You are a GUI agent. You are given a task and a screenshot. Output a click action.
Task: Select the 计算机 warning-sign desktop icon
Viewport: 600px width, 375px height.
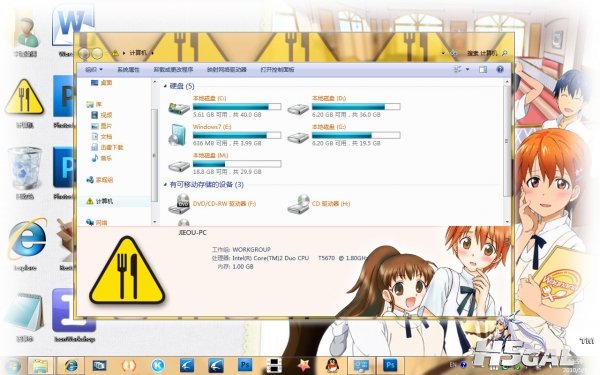[24, 97]
